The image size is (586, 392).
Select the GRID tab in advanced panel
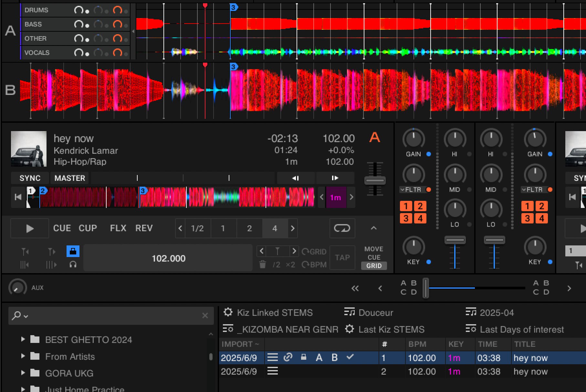[374, 266]
